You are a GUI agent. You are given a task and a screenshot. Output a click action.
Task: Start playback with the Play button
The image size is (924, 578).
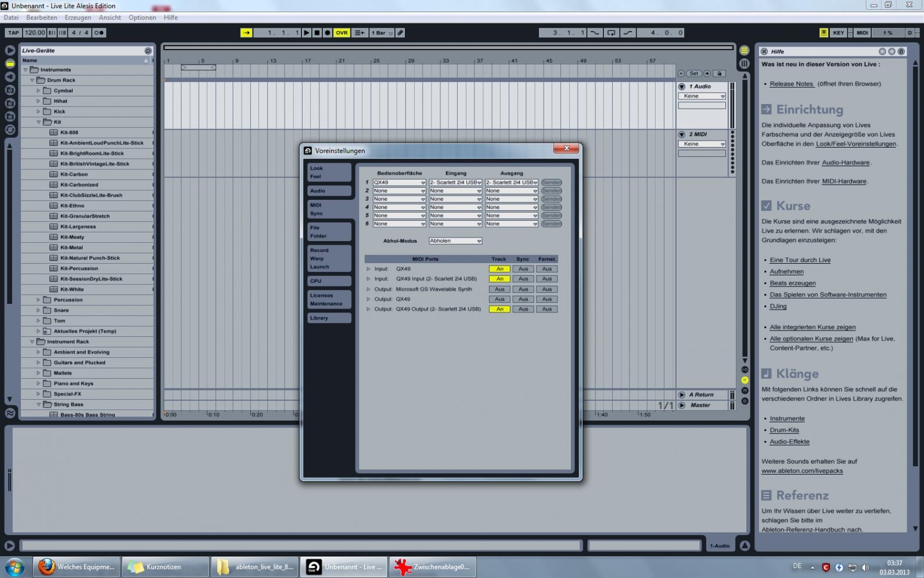tap(307, 33)
